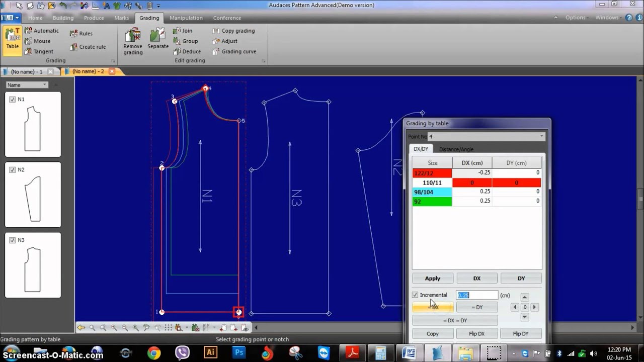This screenshot has width=644, height=362.
Task: Click Copy grading in the ribbon
Action: (233, 31)
